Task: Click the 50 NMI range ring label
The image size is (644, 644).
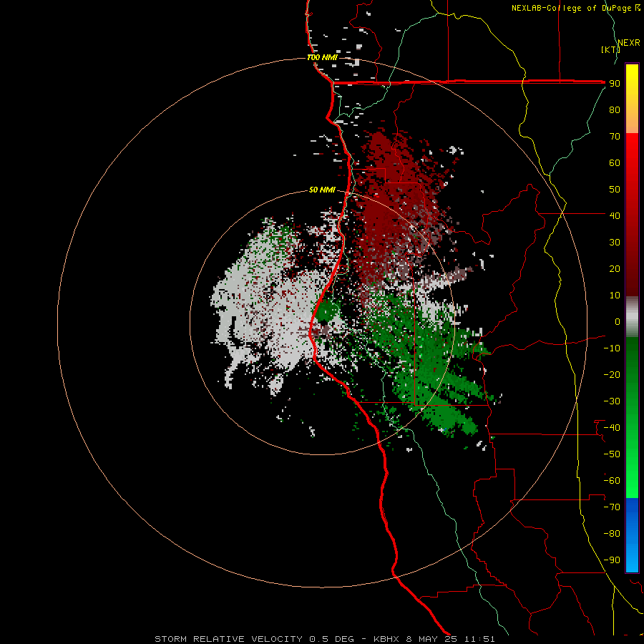Action: point(322,190)
